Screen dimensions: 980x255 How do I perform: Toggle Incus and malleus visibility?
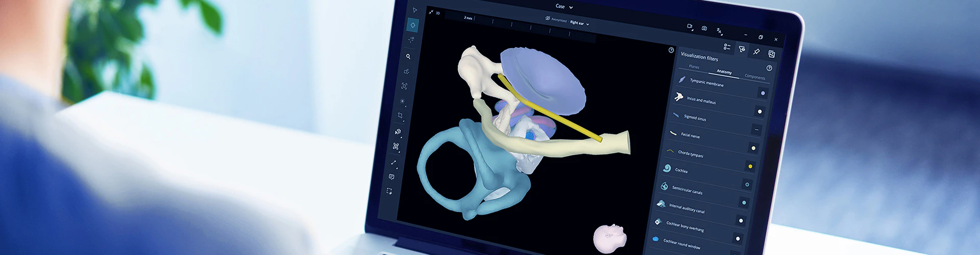pos(760,112)
